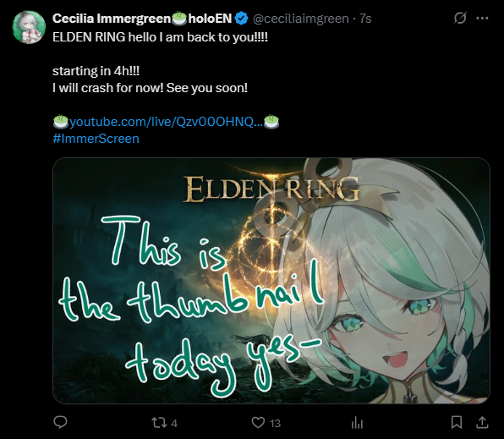Open the youtube.com/live stream link
This screenshot has width=504, height=439.
click(x=166, y=122)
